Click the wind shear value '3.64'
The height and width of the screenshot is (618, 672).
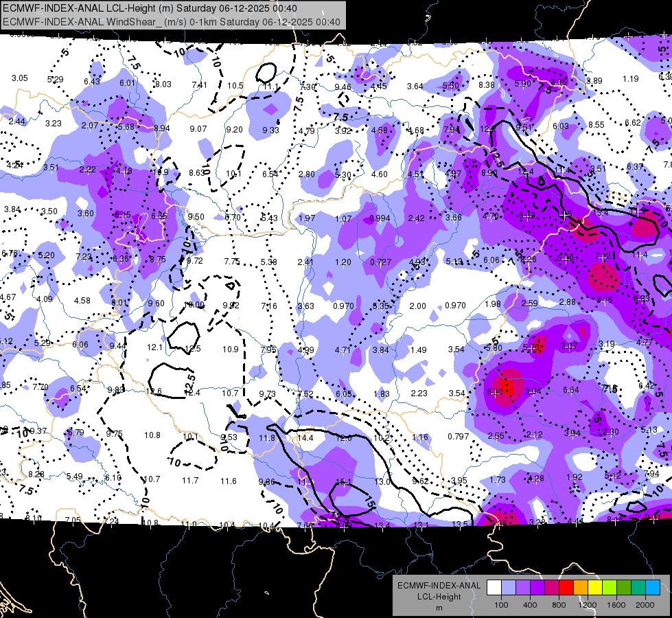point(415,87)
